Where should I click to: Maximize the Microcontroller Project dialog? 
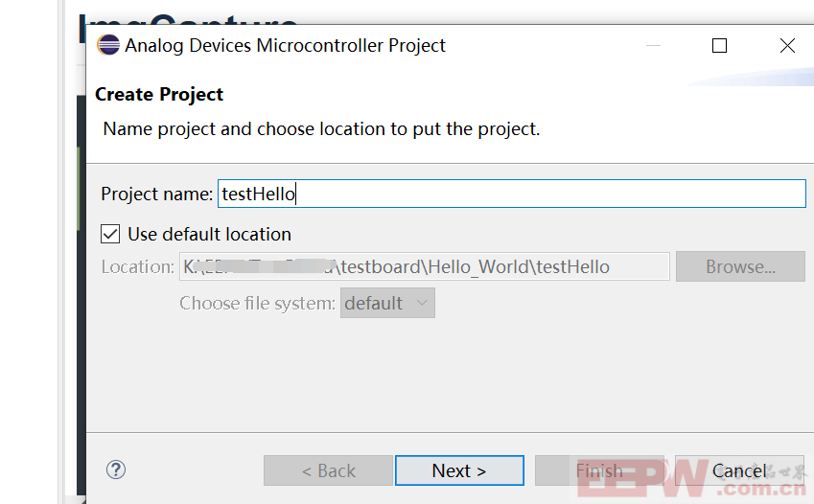[719, 46]
